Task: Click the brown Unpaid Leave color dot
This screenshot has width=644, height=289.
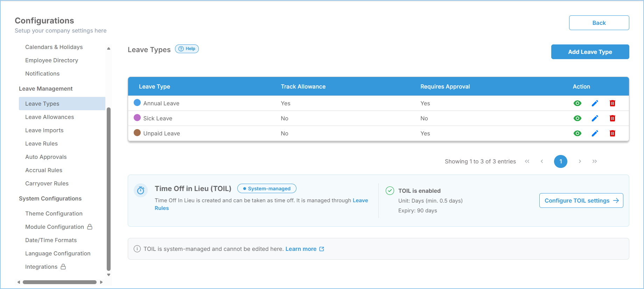Action: point(137,133)
